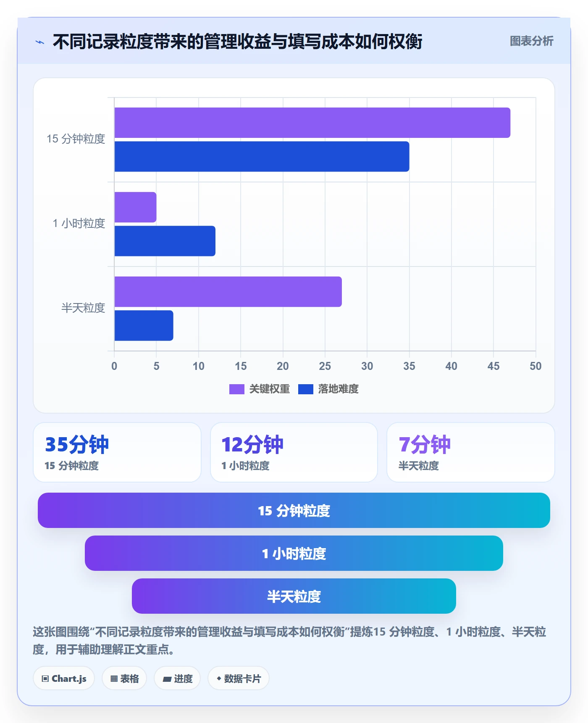Click the 15 分钟粒度 funnel bar
The image size is (588, 723).
coord(294,510)
